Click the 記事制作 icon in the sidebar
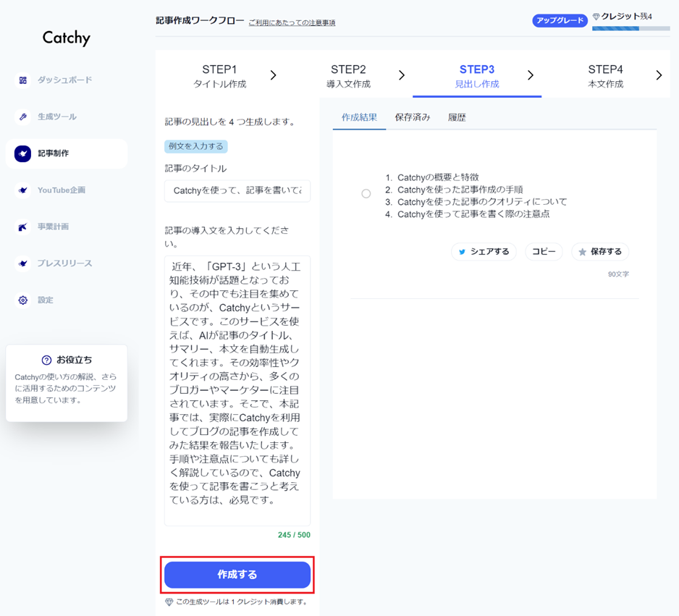The height and width of the screenshot is (616, 679). point(23,153)
